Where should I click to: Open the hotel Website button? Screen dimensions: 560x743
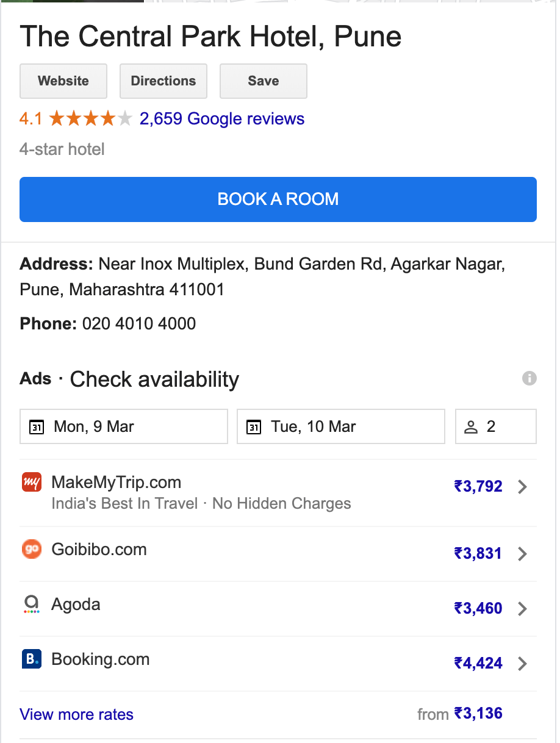click(x=63, y=81)
